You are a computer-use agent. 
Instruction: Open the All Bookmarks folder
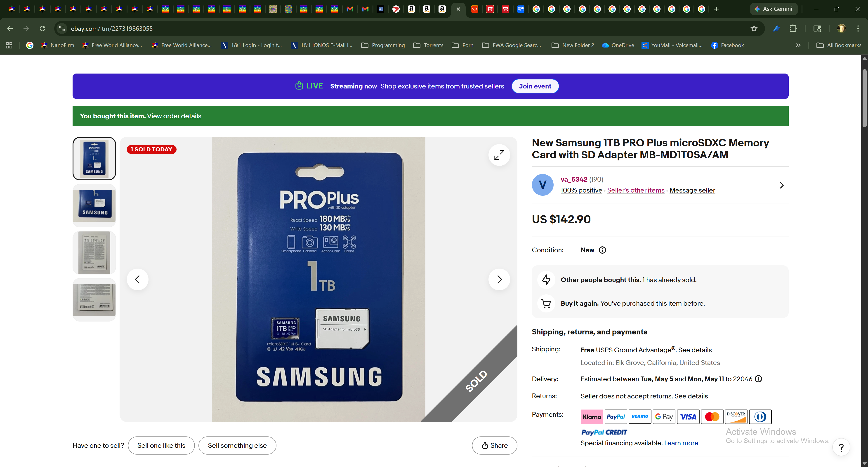point(839,45)
